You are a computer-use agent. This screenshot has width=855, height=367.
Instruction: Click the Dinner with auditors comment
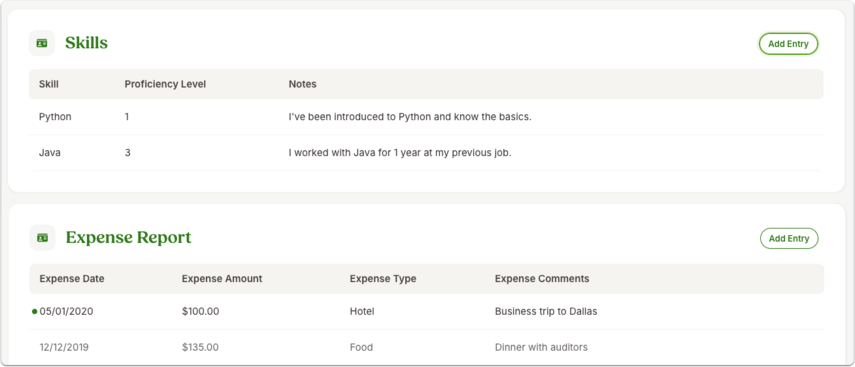(541, 347)
